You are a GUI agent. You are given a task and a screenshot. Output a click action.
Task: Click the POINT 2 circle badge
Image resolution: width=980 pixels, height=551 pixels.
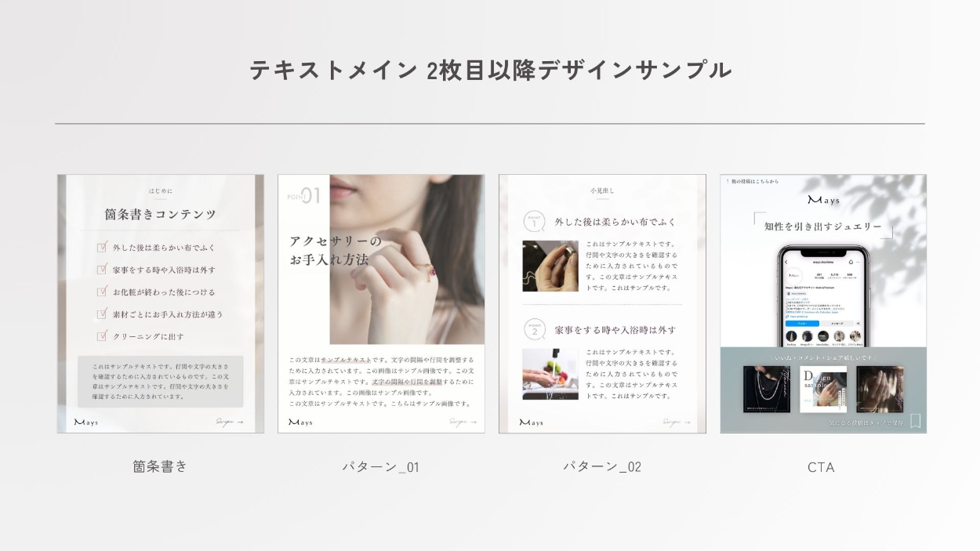coord(534,330)
